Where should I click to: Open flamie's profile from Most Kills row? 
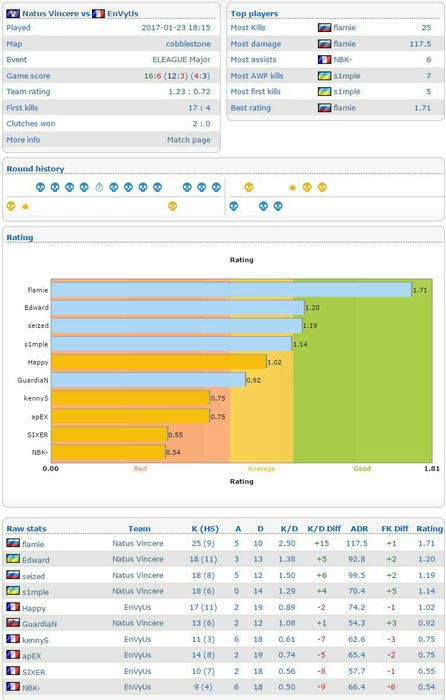(x=345, y=28)
